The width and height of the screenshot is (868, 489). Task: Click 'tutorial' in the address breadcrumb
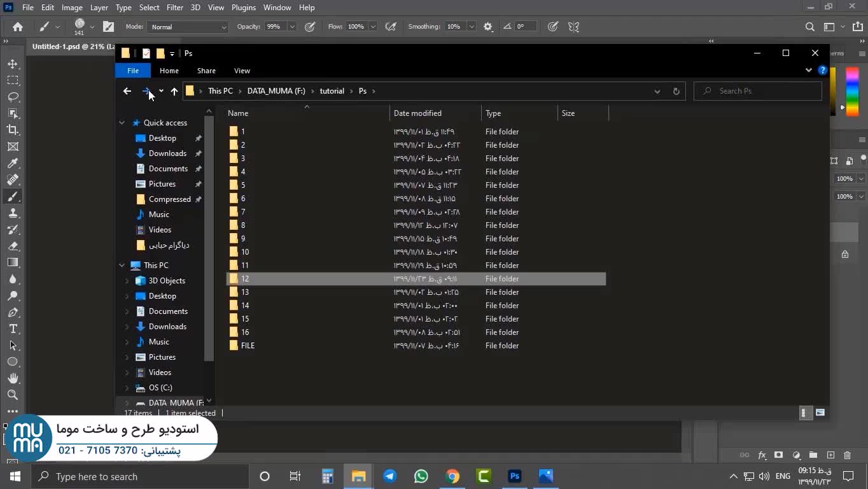[332, 91]
